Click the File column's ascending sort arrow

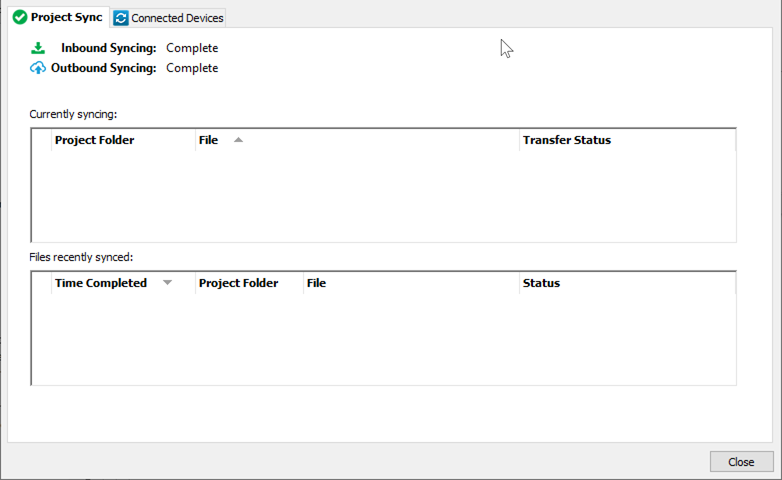coord(238,140)
